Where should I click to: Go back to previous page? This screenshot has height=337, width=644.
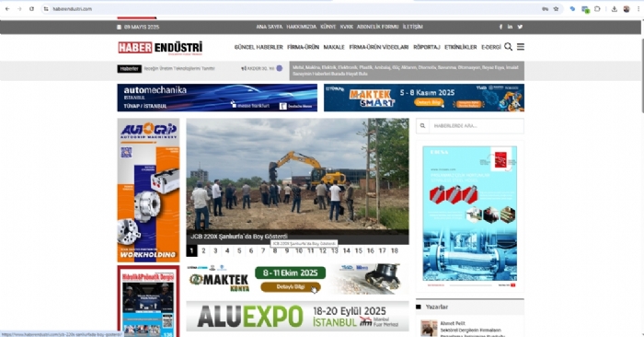point(7,9)
